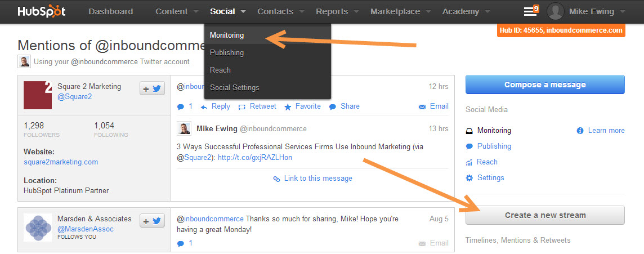Click the 12 hrs timestamp
Image resolution: width=644 pixels, height=254 pixels.
point(438,87)
